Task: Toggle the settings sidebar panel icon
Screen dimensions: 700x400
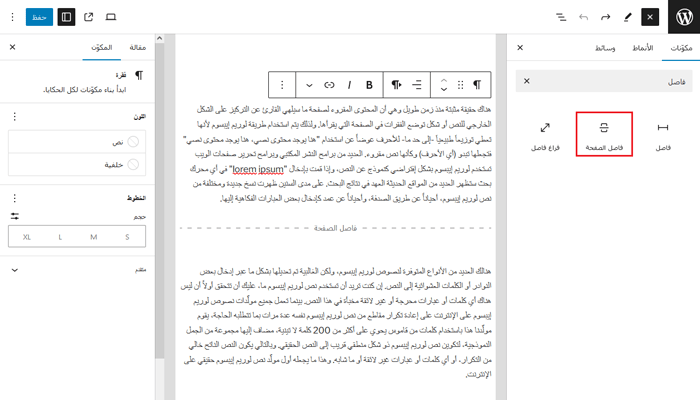Action: tap(66, 17)
